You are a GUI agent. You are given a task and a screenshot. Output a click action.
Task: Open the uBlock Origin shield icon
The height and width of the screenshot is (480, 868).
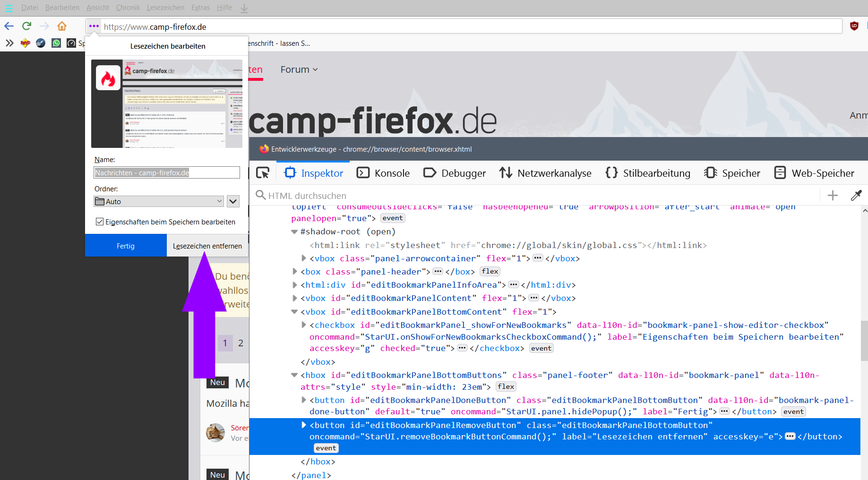click(854, 26)
